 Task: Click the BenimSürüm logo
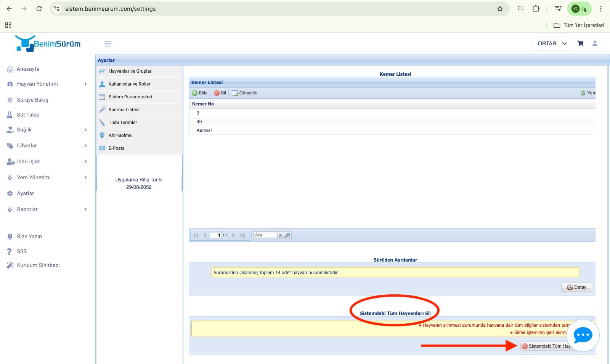pyautogui.click(x=48, y=44)
